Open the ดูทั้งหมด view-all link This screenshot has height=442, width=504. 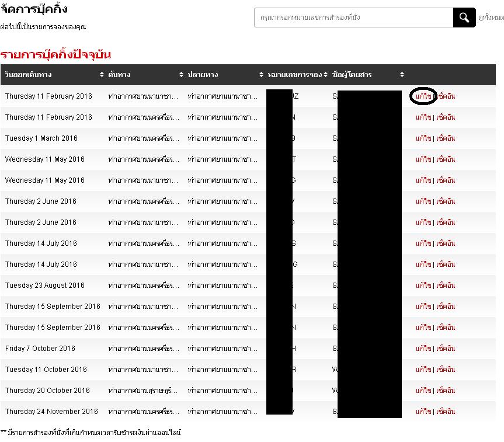tap(491, 18)
